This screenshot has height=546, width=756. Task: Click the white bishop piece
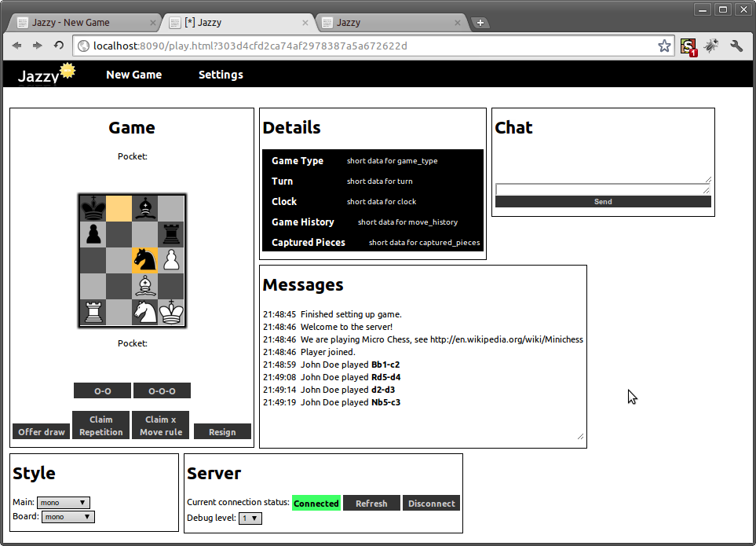point(145,286)
